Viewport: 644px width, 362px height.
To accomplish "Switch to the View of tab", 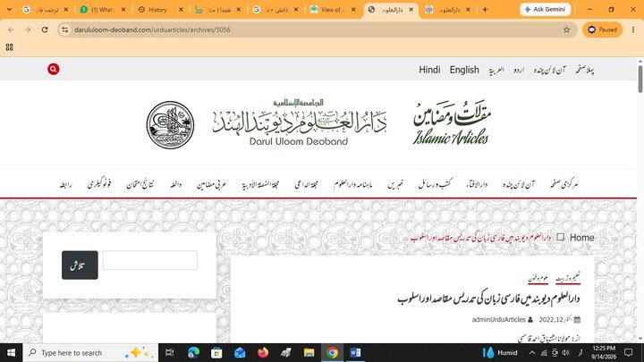I will (x=333, y=10).
